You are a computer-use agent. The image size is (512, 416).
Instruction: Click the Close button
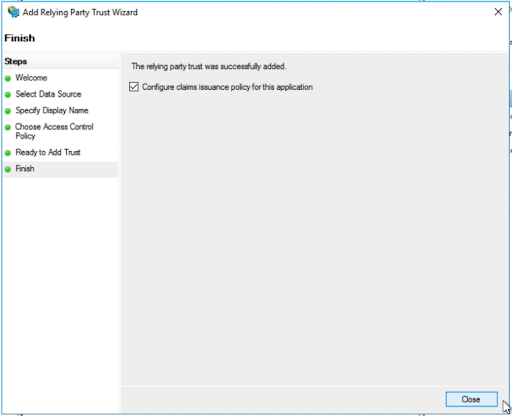point(471,399)
